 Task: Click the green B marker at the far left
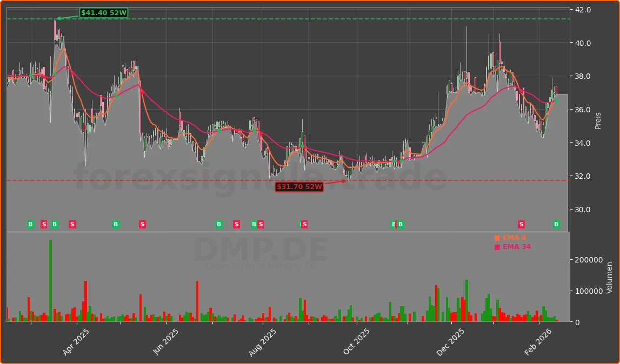[x=31, y=224]
